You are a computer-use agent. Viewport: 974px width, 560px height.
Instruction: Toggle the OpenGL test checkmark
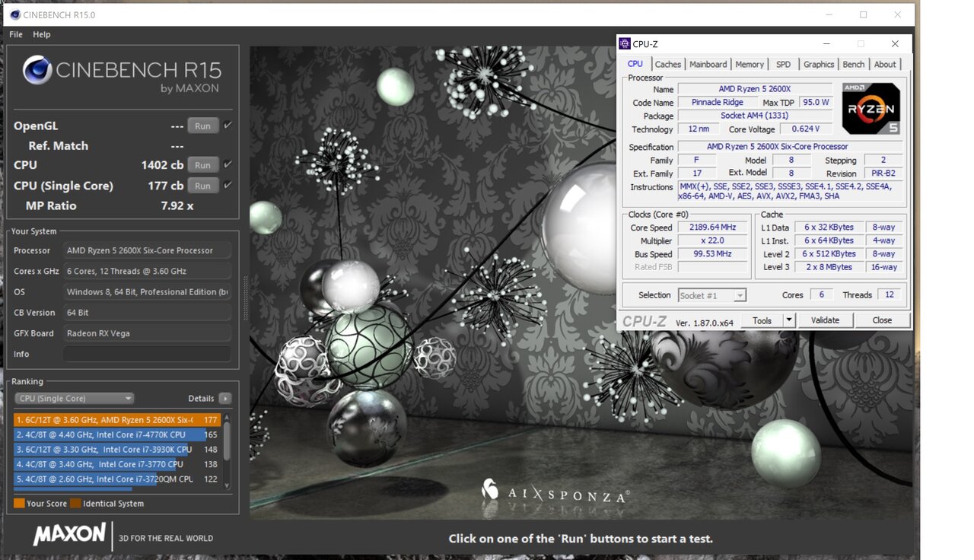point(228,126)
